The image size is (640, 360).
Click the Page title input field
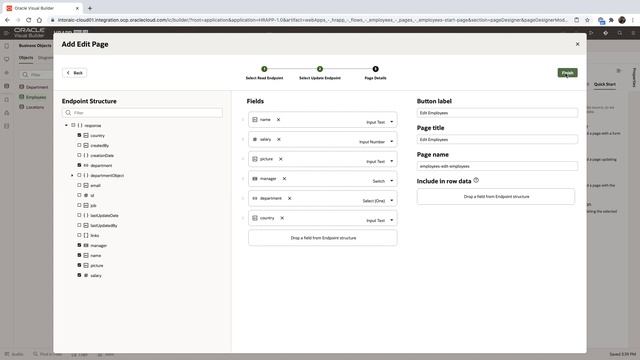click(x=497, y=140)
